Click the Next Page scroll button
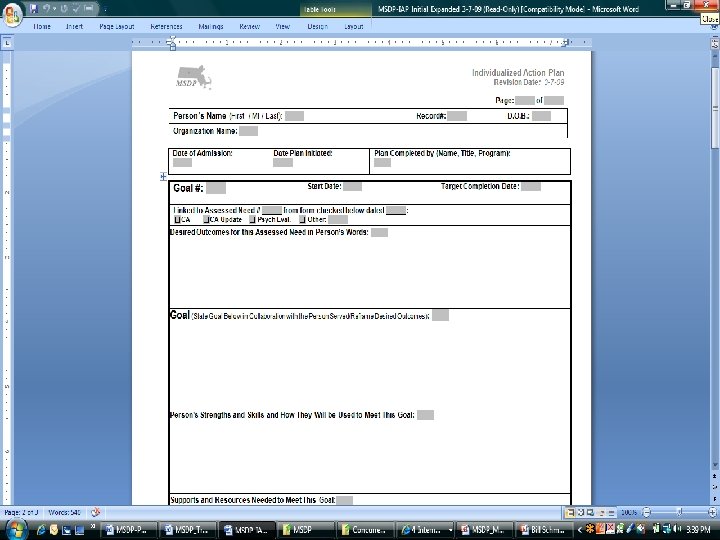The image size is (720, 540). pos(715,497)
